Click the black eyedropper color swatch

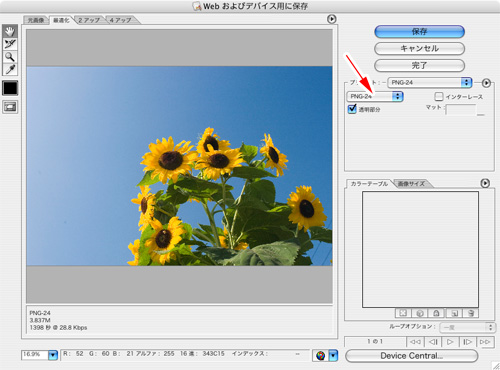[x=10, y=88]
